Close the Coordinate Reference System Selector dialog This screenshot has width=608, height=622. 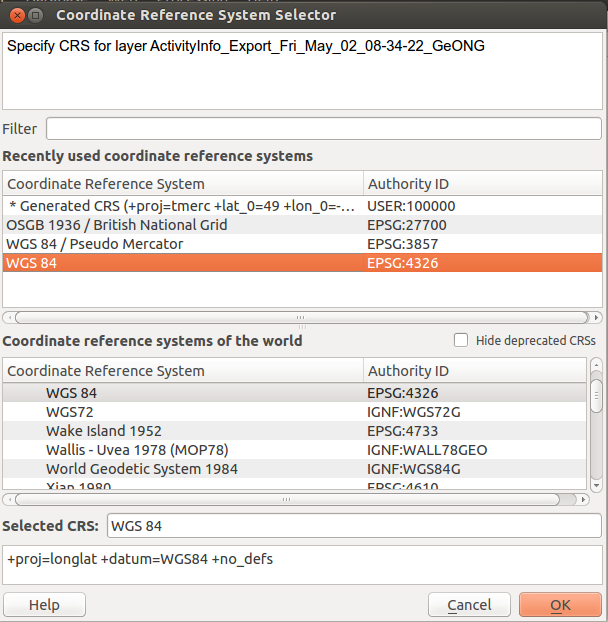(17, 15)
